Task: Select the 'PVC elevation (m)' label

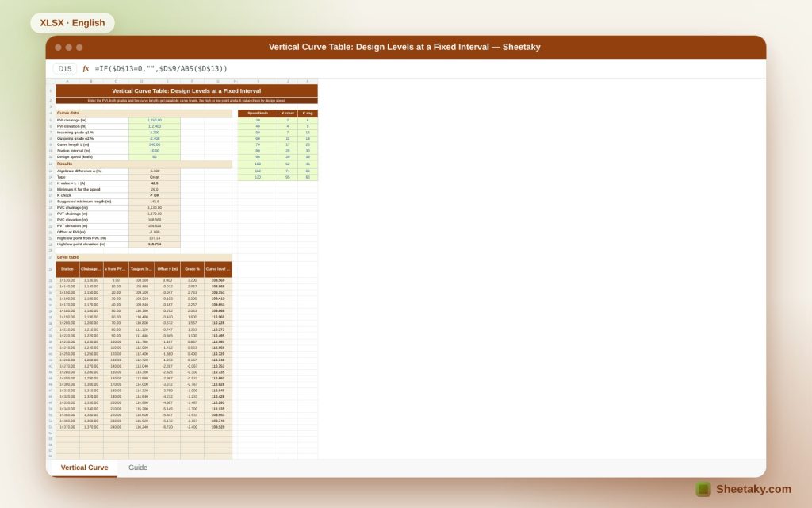Action: (x=92, y=220)
